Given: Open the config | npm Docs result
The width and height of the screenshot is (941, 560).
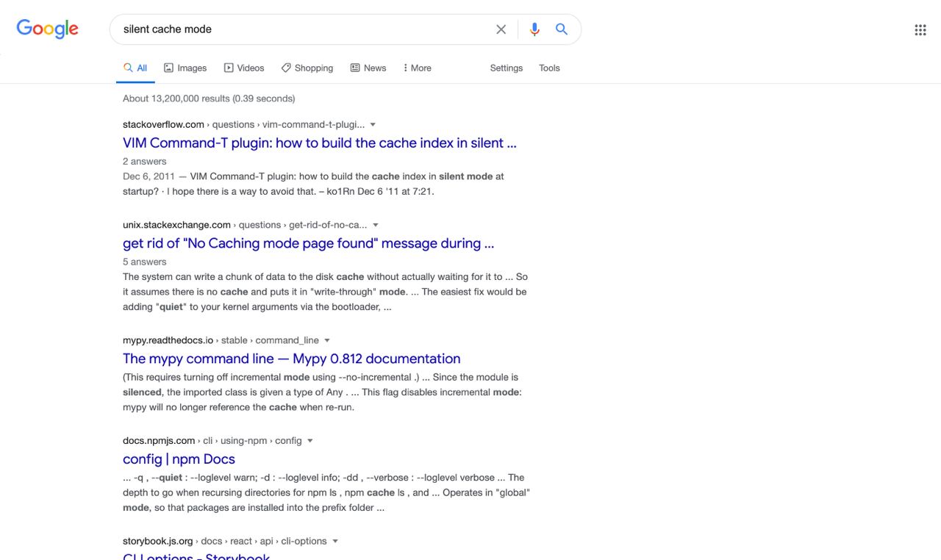Looking at the screenshot, I should (x=179, y=459).
